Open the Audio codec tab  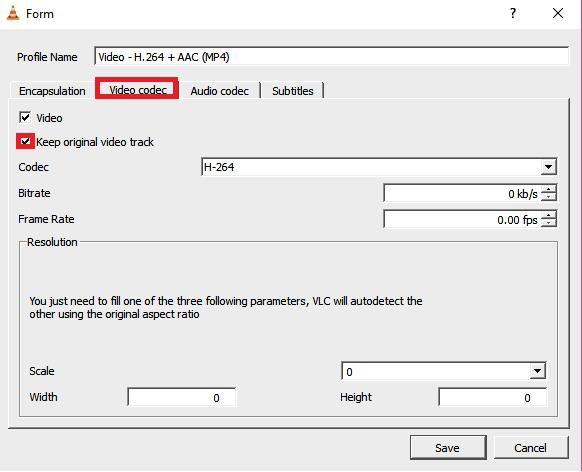pos(219,91)
